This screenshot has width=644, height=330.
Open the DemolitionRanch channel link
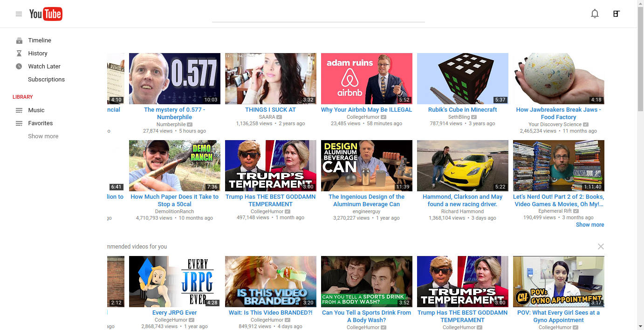(175, 212)
